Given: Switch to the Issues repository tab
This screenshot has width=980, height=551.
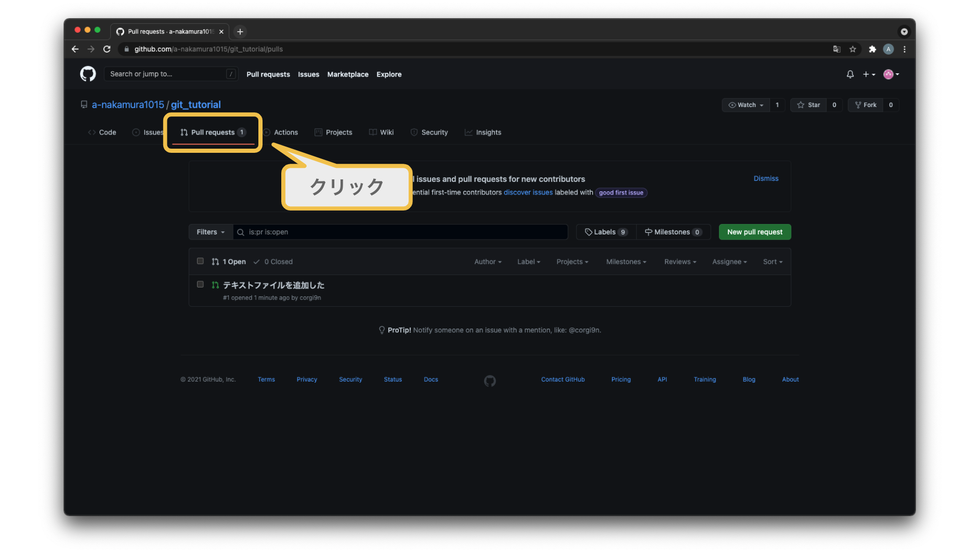Looking at the screenshot, I should pyautogui.click(x=148, y=133).
